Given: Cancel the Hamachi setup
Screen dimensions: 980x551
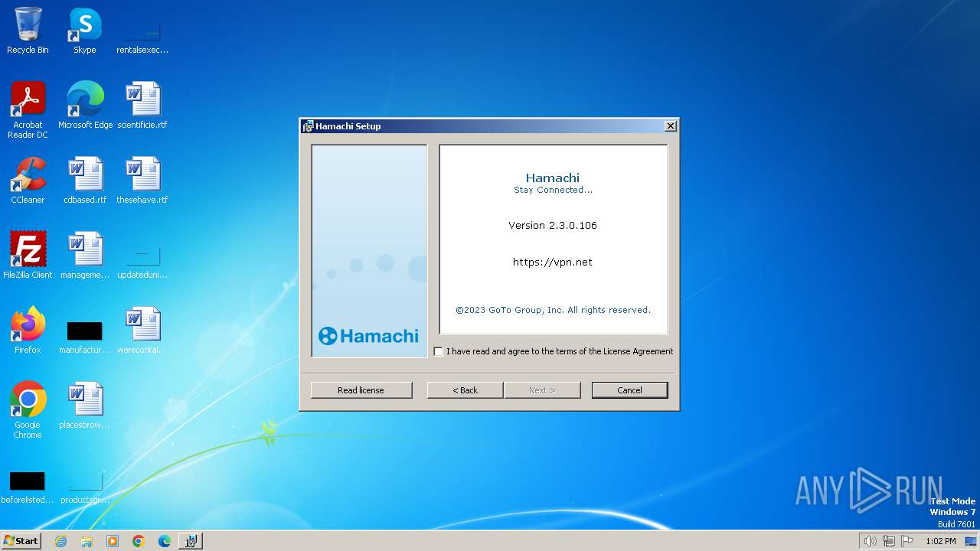Looking at the screenshot, I should 629,390.
